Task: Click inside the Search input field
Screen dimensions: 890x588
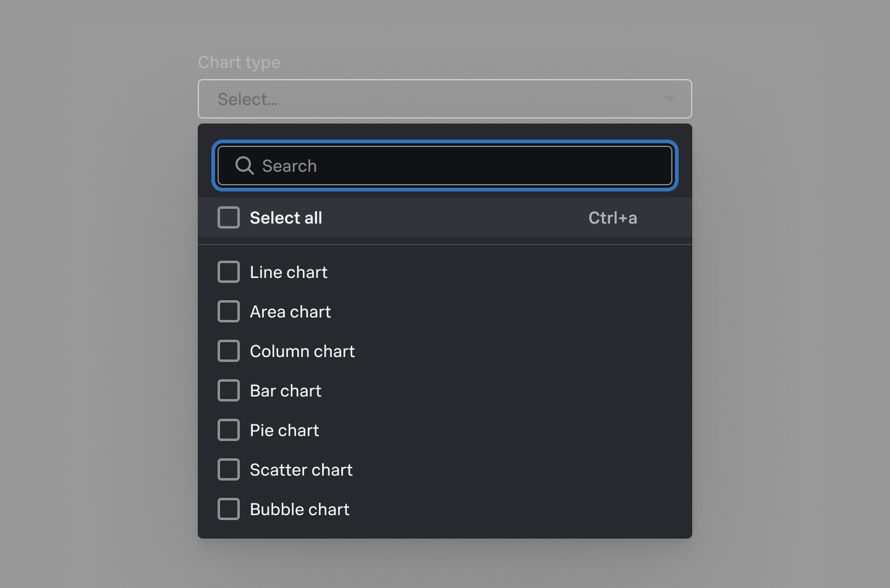Action: (x=433, y=166)
